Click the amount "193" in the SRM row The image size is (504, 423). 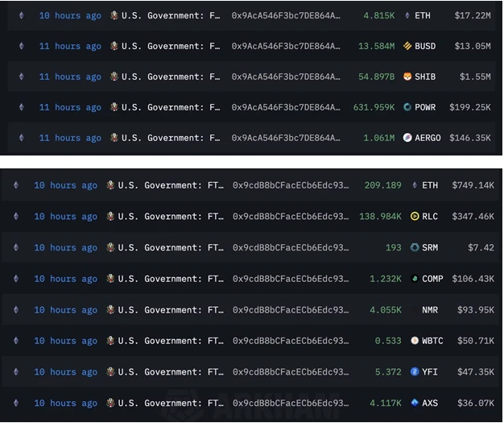(x=394, y=247)
